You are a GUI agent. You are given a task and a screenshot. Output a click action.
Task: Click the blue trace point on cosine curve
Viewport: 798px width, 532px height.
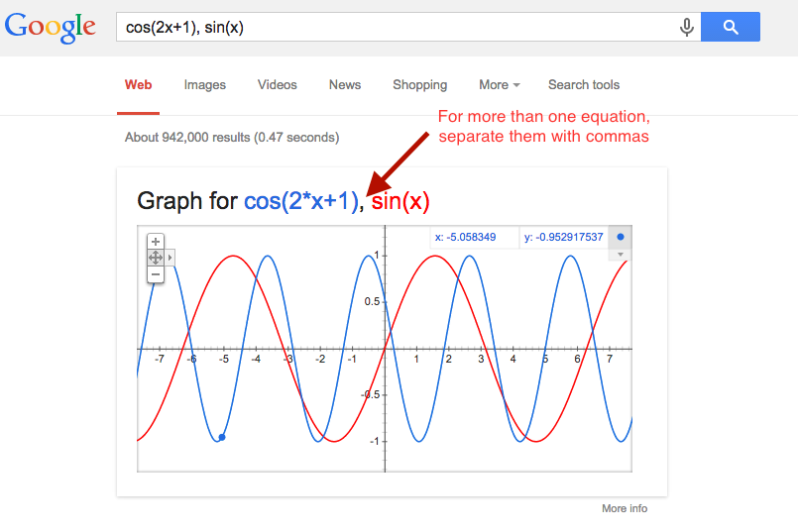(221, 437)
